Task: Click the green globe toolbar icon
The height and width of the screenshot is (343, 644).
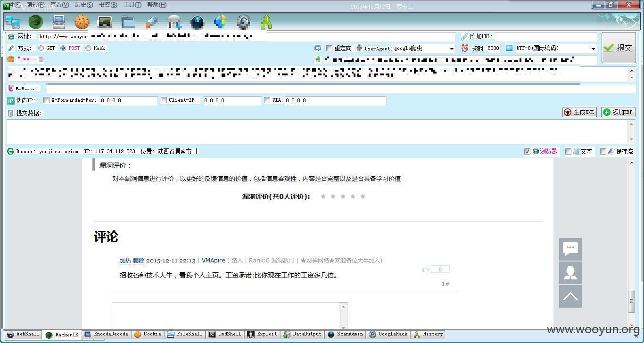Action: pyautogui.click(x=36, y=22)
